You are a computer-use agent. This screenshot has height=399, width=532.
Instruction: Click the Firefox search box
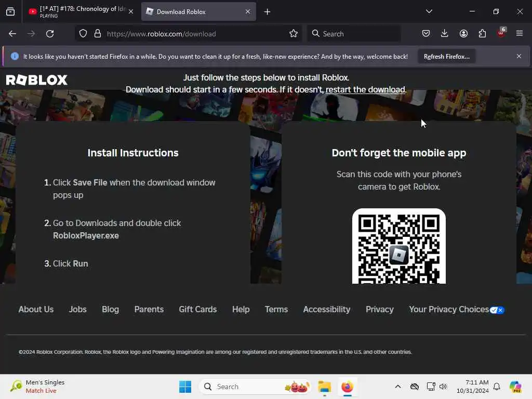(x=354, y=34)
